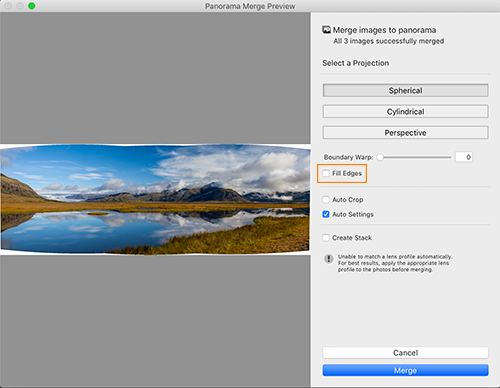Click the lens profile warning icon
This screenshot has width=500, height=388.
click(x=329, y=259)
